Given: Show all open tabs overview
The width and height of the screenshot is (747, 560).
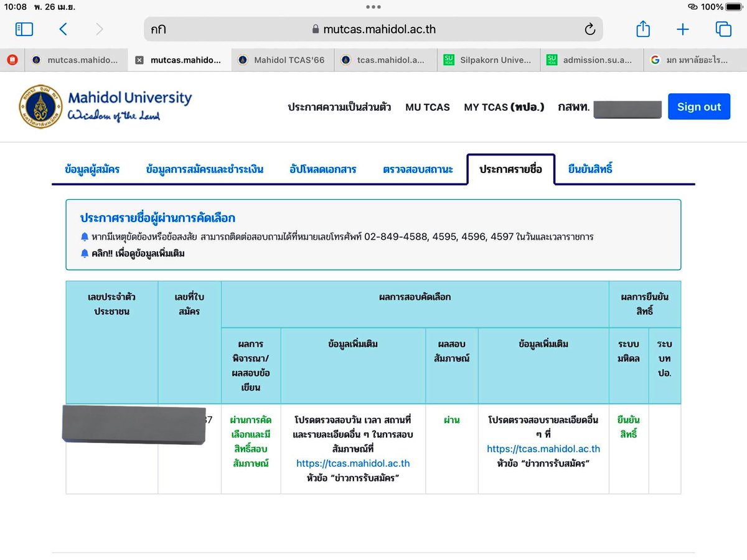Looking at the screenshot, I should tap(723, 29).
